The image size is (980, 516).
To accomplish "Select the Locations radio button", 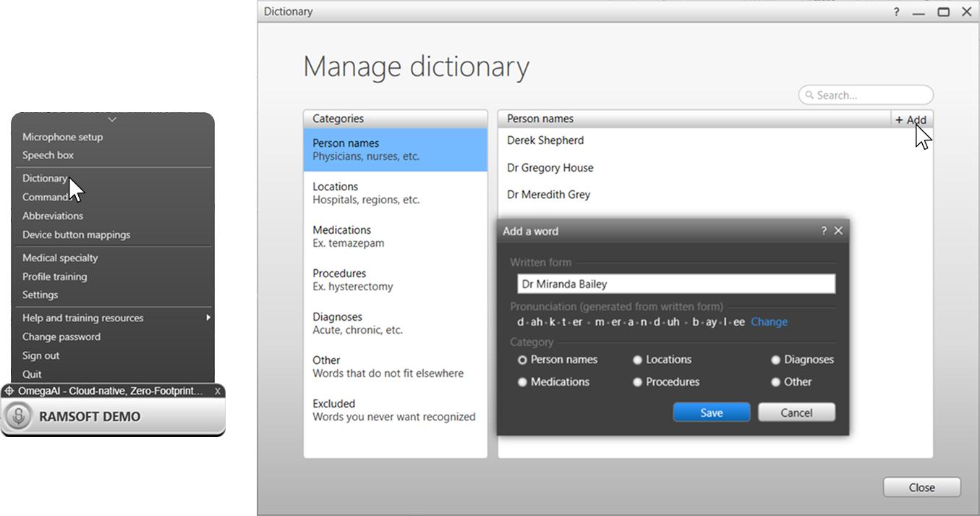I will click(637, 360).
